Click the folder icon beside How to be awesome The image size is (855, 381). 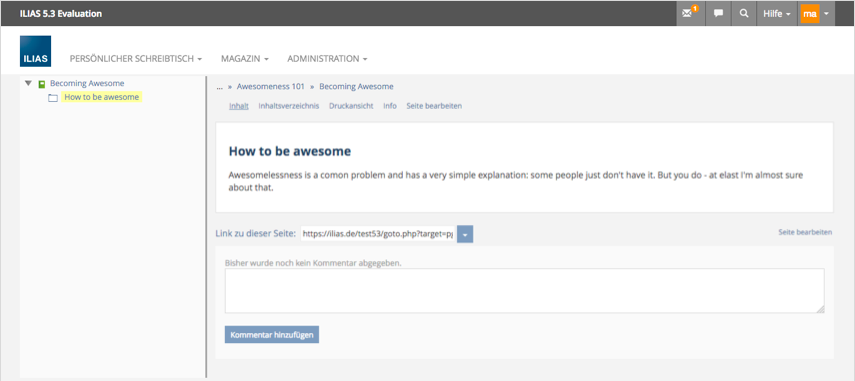53,98
